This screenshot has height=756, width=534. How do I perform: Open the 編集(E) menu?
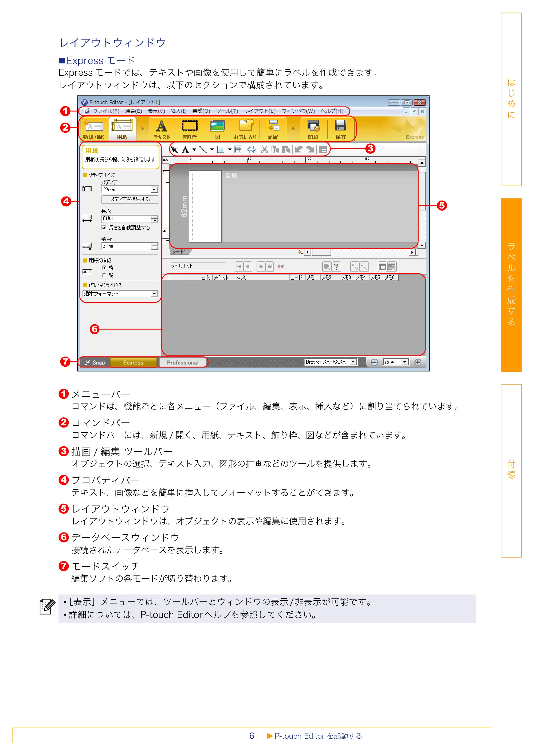(133, 111)
